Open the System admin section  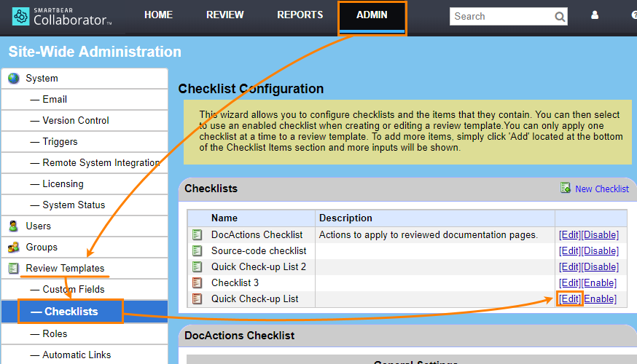point(85,79)
